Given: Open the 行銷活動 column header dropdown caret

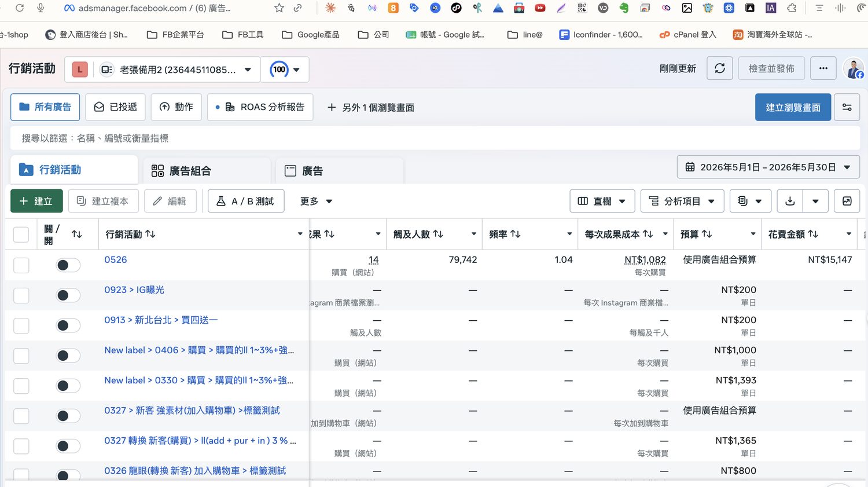Looking at the screenshot, I should (300, 234).
